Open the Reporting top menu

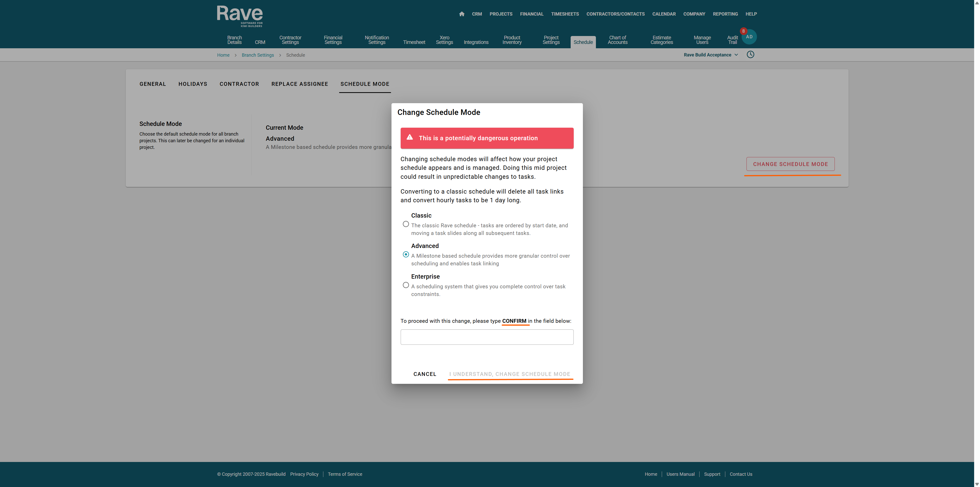point(725,14)
